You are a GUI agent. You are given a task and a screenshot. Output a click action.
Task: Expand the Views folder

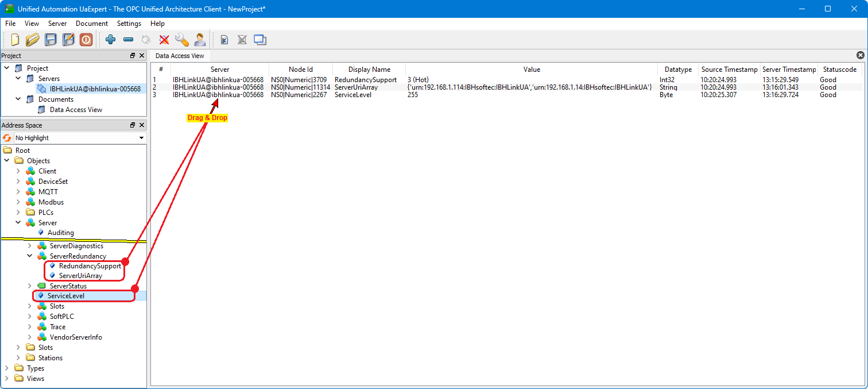coord(6,379)
